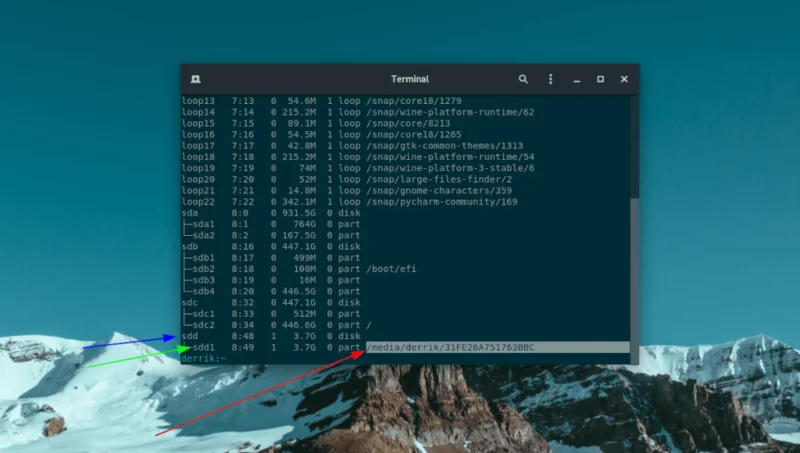Click the /snap/wine-platform-runtime/54 path
800x453 pixels.
click(x=450, y=157)
